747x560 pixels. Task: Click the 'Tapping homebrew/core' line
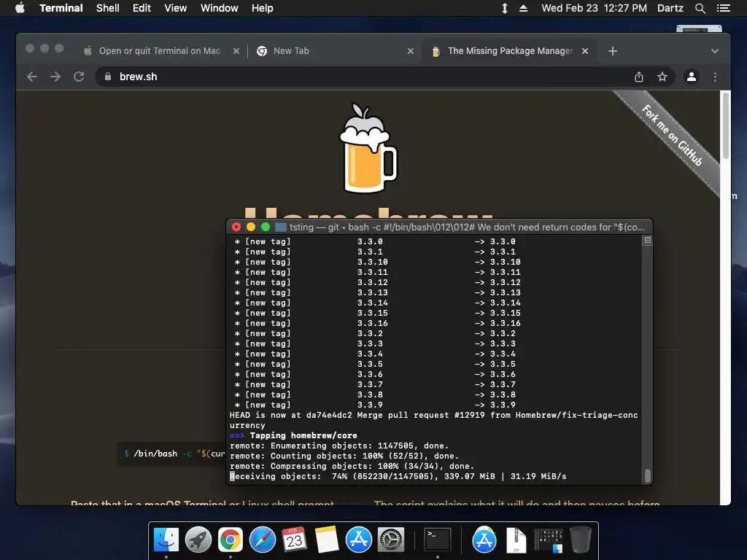[293, 435]
